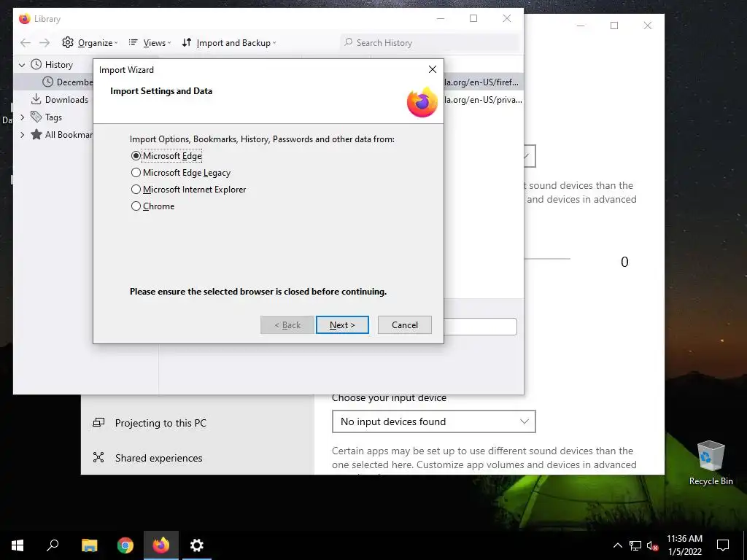
Task: Show hidden system tray icons
Action: pos(617,545)
